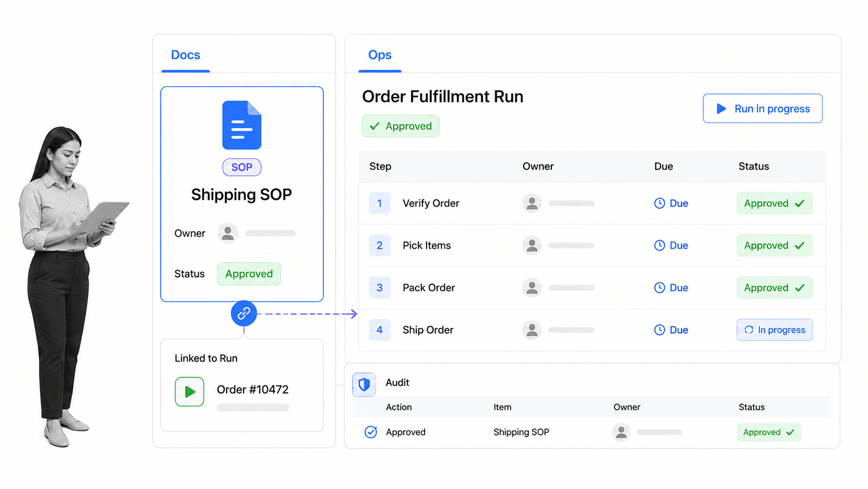The height and width of the screenshot is (489, 868).
Task: Click the Audit section heading
Action: click(397, 383)
